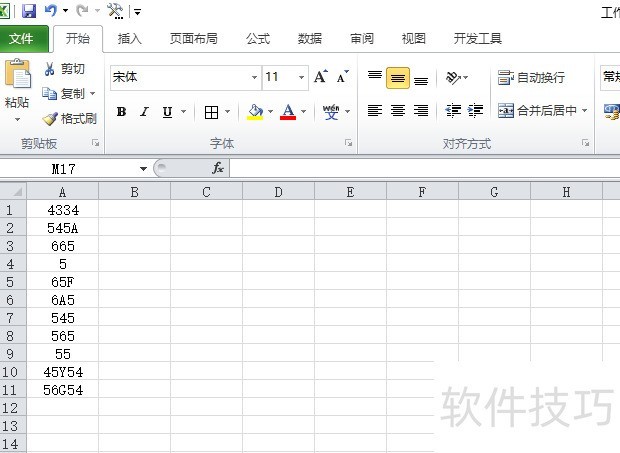Decrease the indent level

point(453,111)
